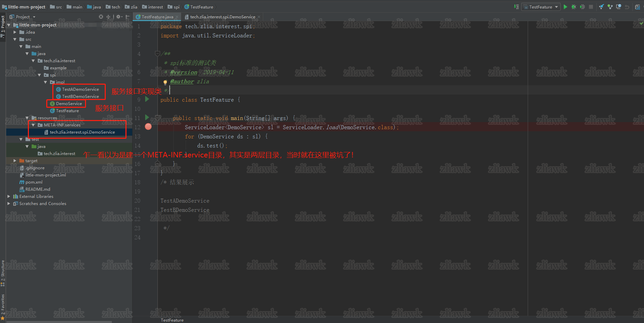
Task: Click the pom.xml Maven file icon
Action: 22,182
